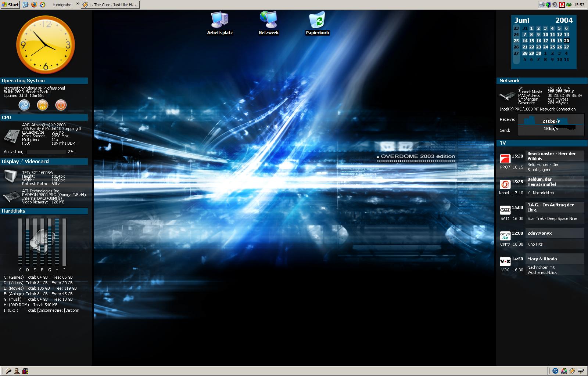
Task: Click the red power icon under Operating System
Action: (61, 105)
